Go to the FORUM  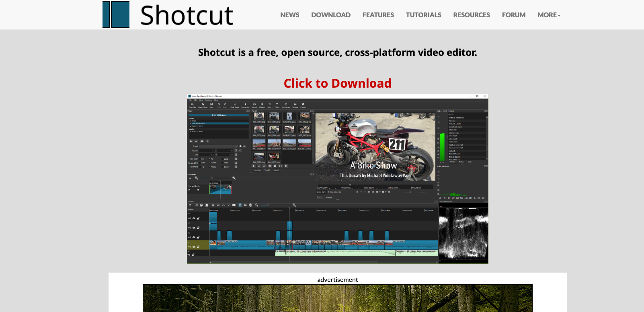click(x=513, y=15)
